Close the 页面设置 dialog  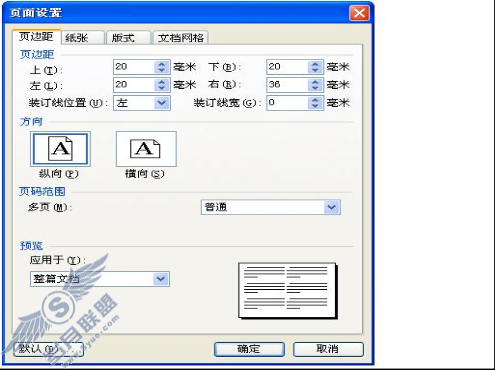click(x=359, y=13)
